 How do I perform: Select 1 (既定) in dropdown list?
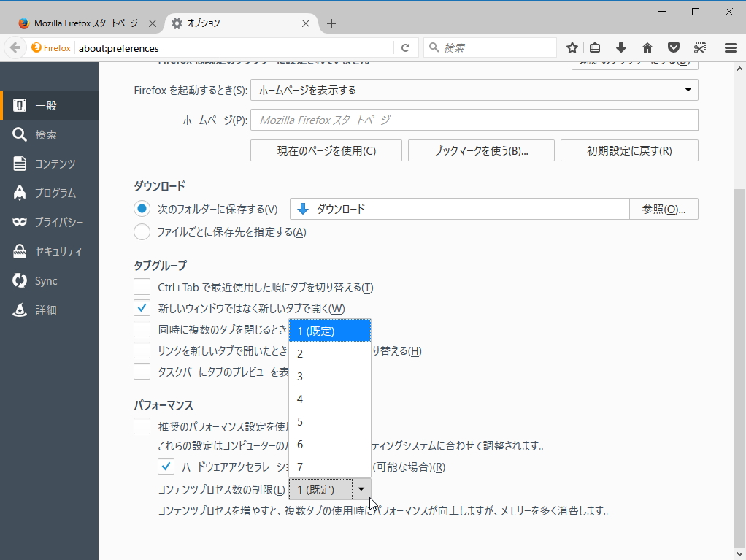coord(330,331)
